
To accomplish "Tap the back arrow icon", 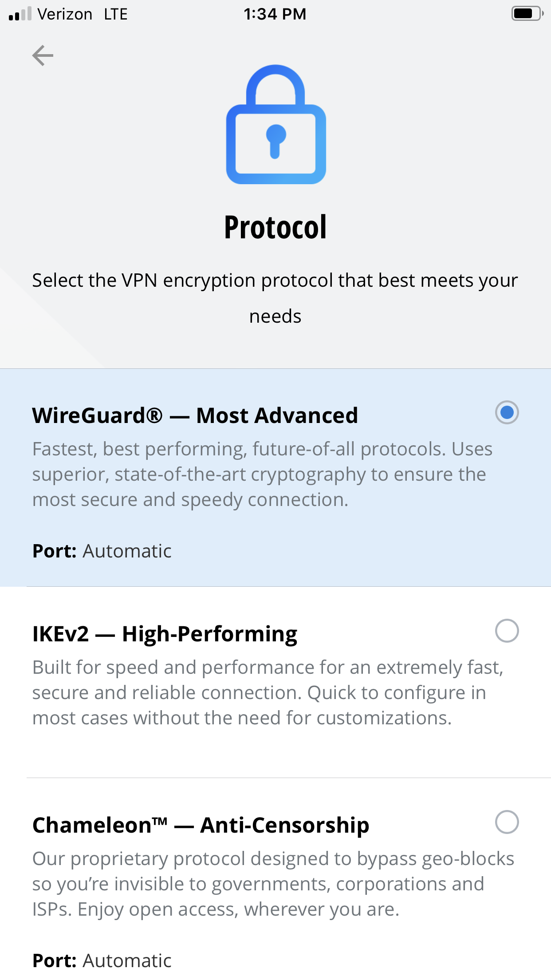I will tap(43, 55).
